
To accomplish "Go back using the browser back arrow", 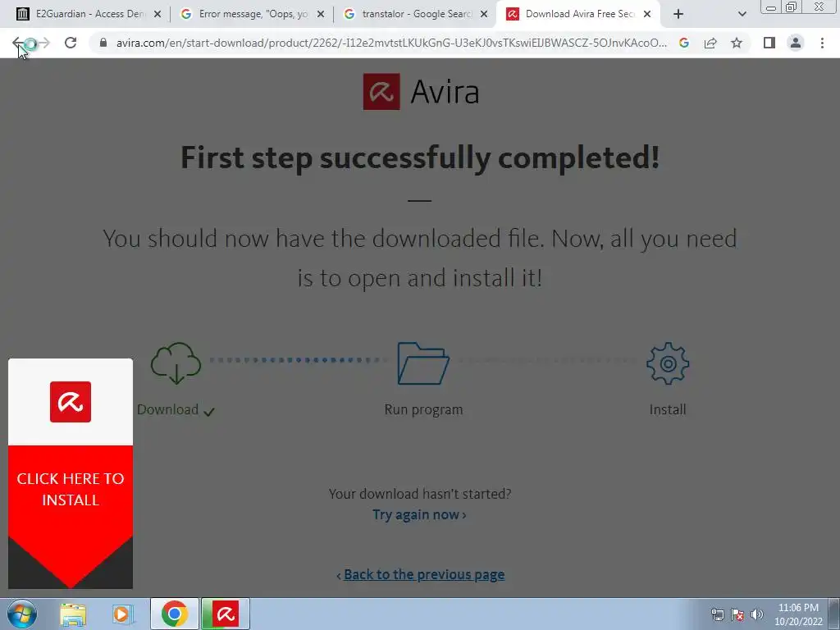I will (x=18, y=43).
